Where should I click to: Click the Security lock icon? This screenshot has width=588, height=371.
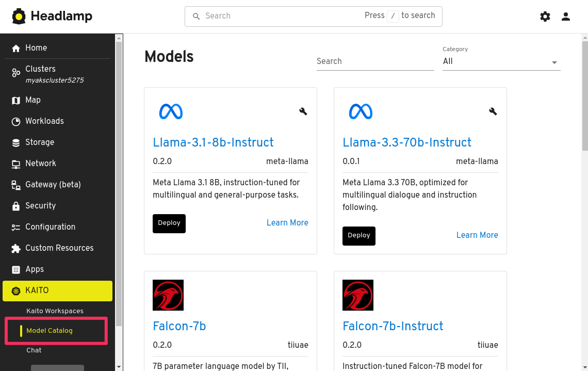click(16, 206)
